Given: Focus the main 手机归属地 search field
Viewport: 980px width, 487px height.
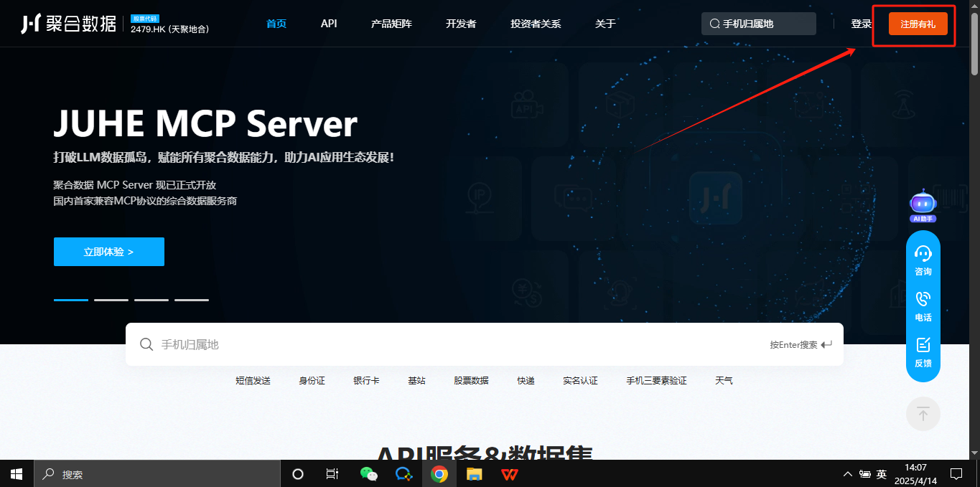Looking at the screenshot, I should tap(485, 344).
